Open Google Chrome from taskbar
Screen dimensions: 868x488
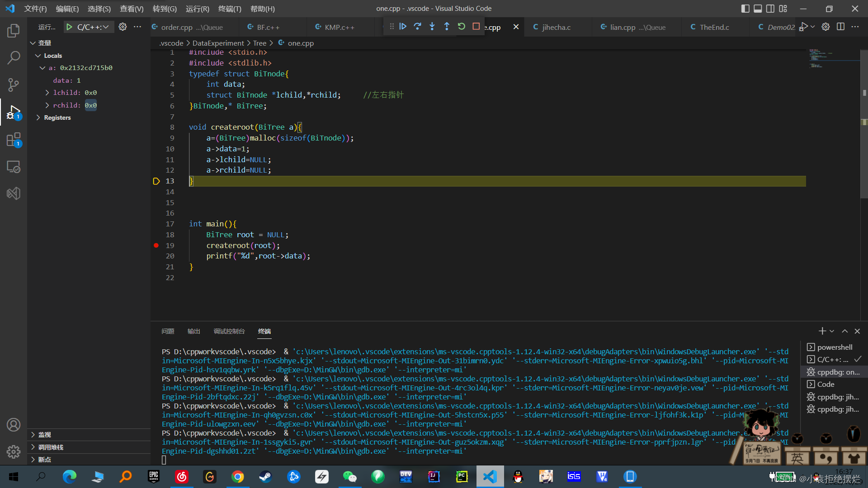coord(238,477)
